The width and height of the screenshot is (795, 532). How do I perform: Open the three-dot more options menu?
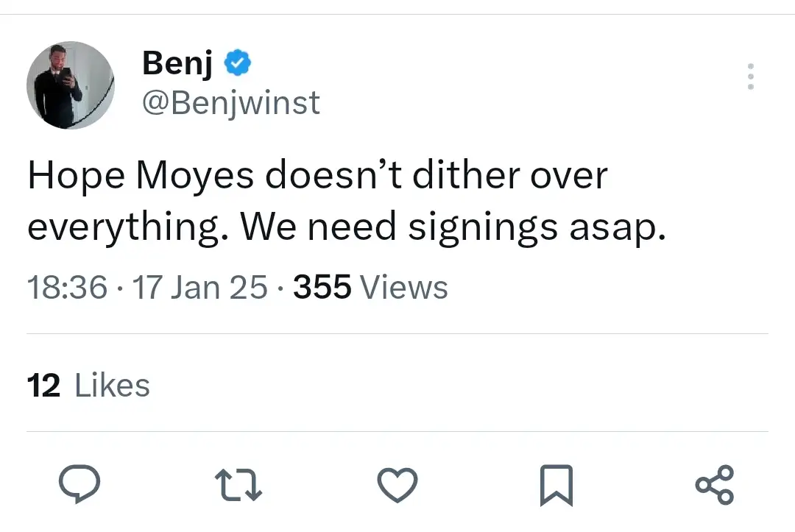click(x=750, y=77)
